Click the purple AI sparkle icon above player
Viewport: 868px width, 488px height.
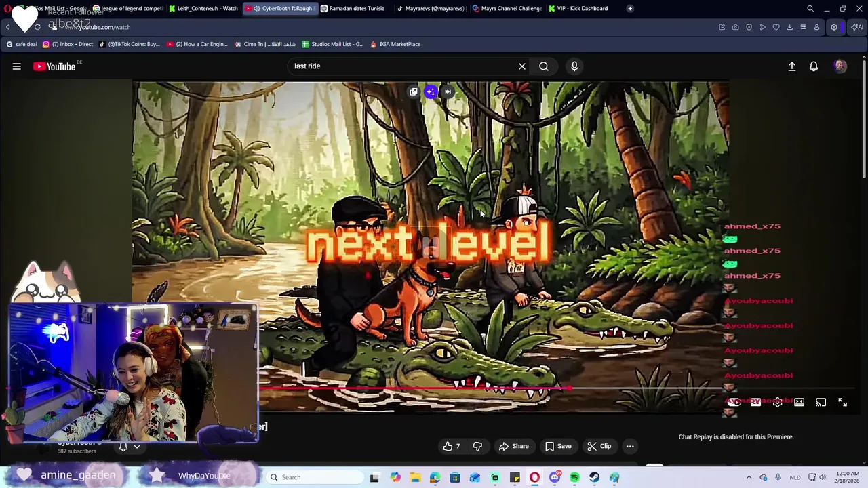(431, 91)
